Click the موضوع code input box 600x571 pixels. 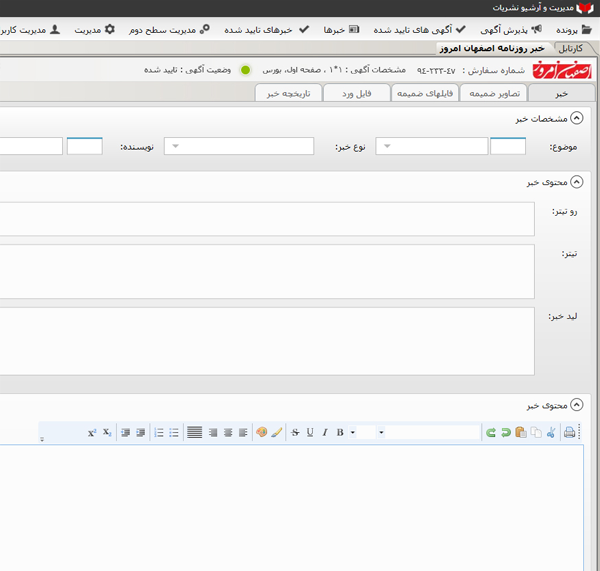(x=508, y=146)
